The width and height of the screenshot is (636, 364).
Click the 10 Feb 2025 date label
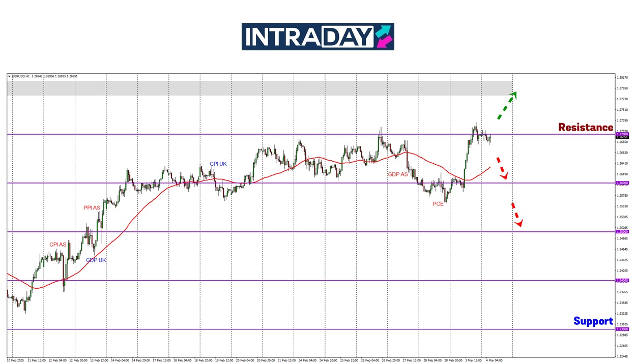click(15, 360)
